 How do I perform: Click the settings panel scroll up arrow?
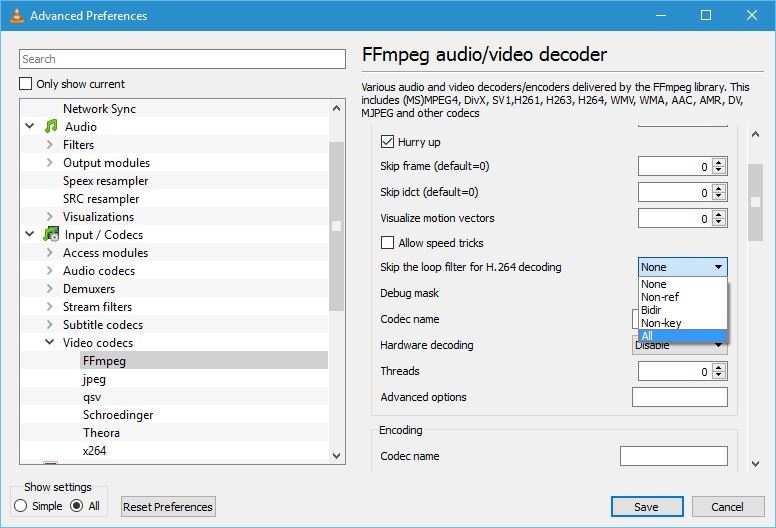point(755,134)
